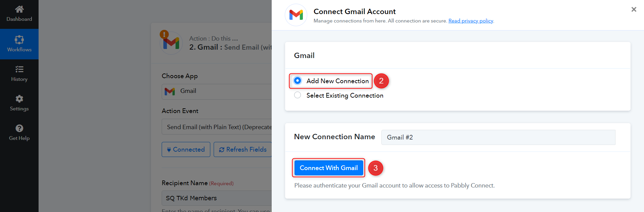Click the New Connection Name input field
This screenshot has height=212, width=644.
click(498, 137)
